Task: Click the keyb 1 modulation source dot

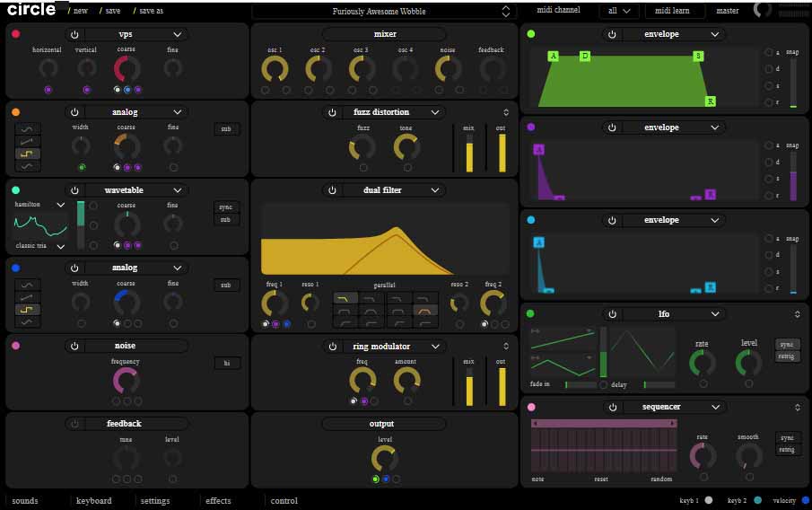Action: (709, 500)
